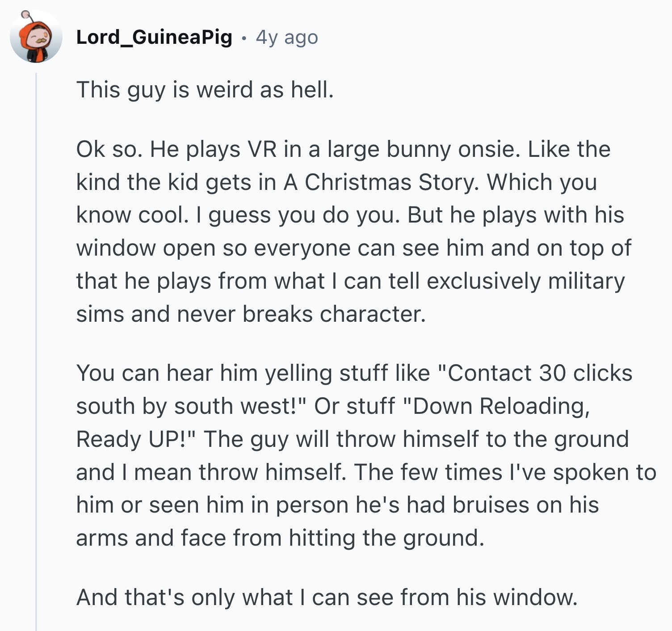Click the words "exclusively military"
The width and height of the screenshot is (672, 631).
point(525,281)
